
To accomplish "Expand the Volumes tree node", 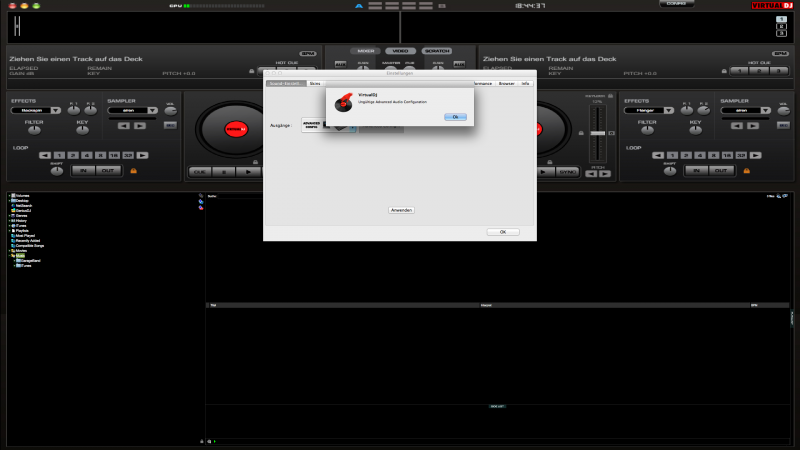I will (x=9, y=195).
